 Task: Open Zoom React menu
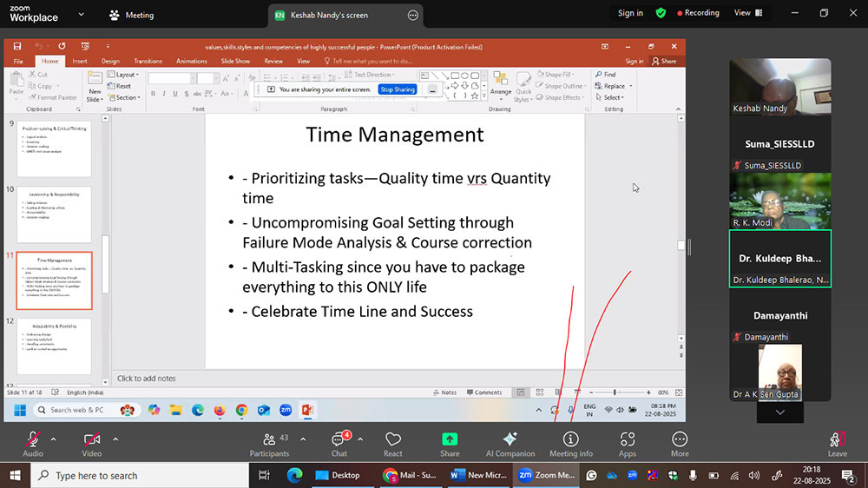pos(393,445)
